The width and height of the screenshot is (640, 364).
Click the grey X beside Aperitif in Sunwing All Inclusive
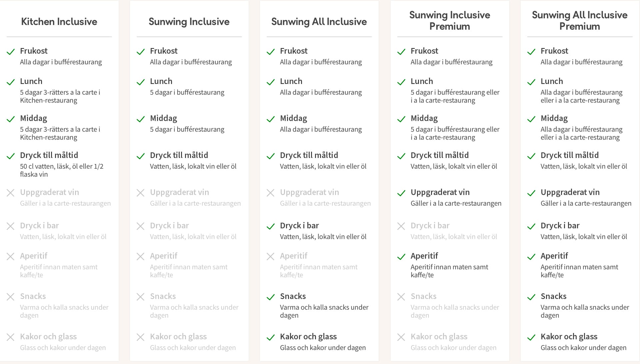[x=271, y=256]
